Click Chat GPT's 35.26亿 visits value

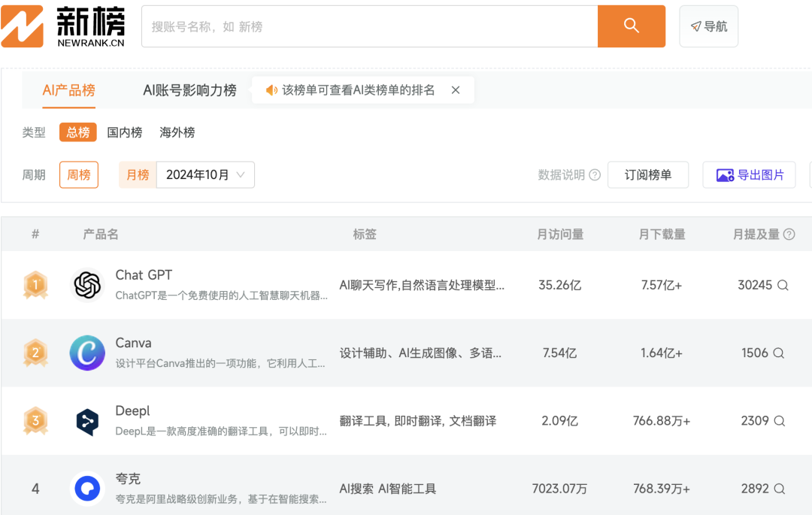(x=560, y=285)
